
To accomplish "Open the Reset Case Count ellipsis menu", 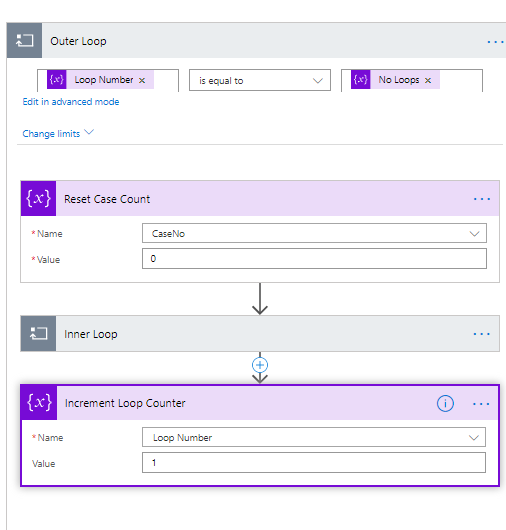I will pos(482,199).
